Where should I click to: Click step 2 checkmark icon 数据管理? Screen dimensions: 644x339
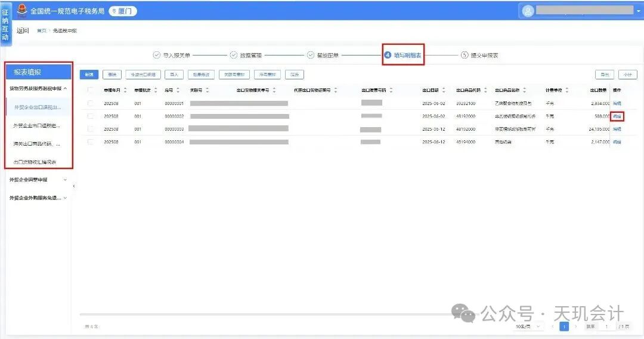click(x=233, y=55)
